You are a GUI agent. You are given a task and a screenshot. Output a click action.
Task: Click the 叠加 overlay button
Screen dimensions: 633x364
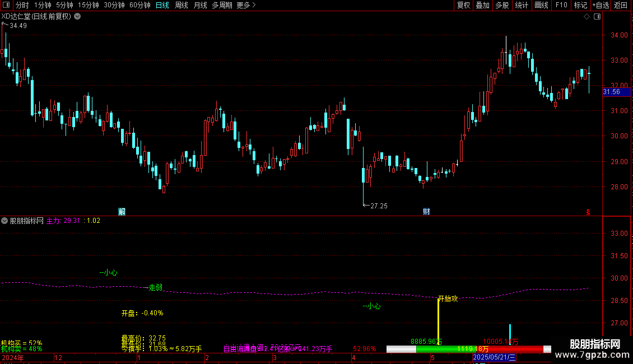482,5
